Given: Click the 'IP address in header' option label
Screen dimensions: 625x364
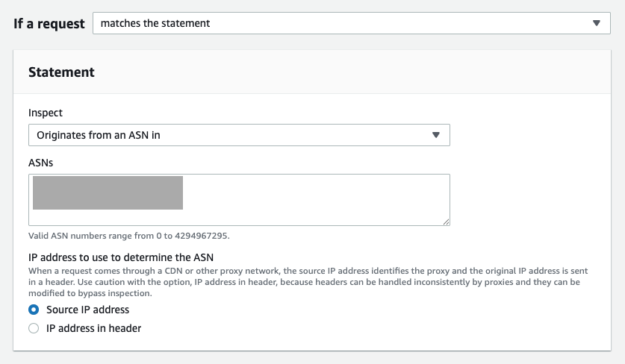Looking at the screenshot, I should coord(93,328).
